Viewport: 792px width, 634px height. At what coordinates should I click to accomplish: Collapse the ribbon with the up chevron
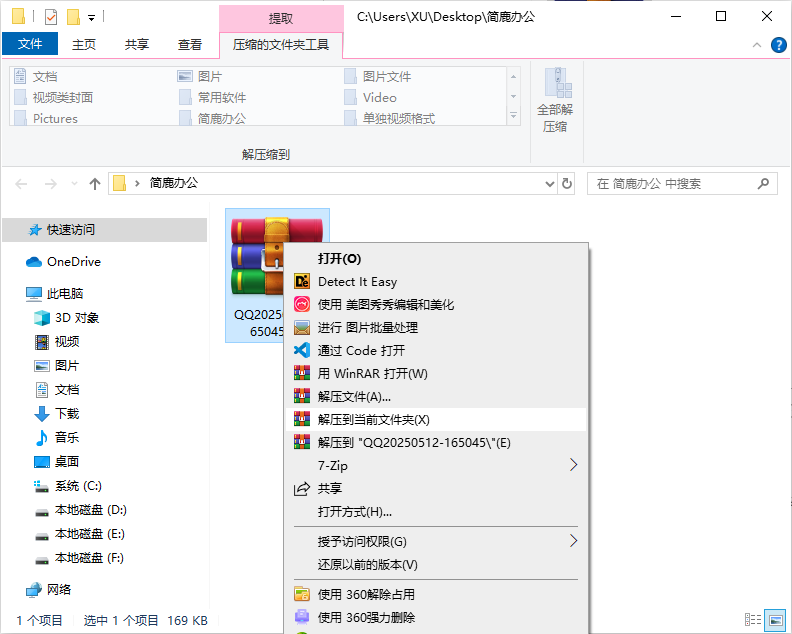click(757, 45)
